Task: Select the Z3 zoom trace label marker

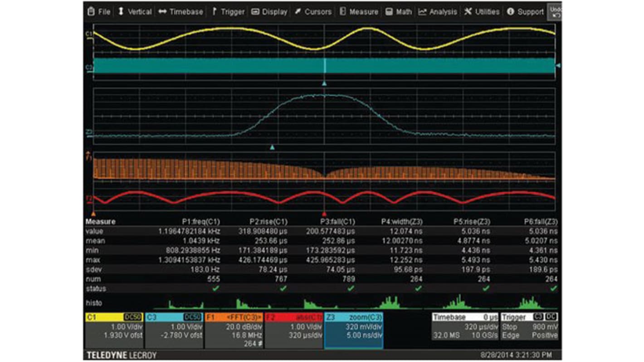Action: tap(89, 132)
